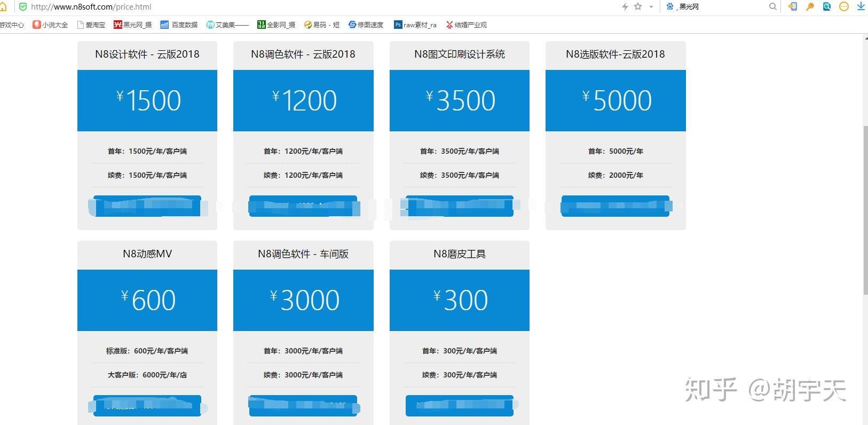Open the 游戏中心 bookmark

tap(12, 25)
